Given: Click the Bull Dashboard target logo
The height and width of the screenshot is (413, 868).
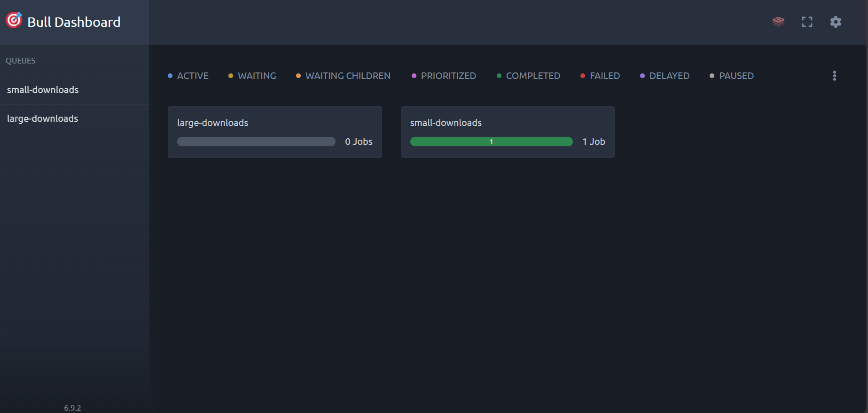Looking at the screenshot, I should click(x=14, y=20).
